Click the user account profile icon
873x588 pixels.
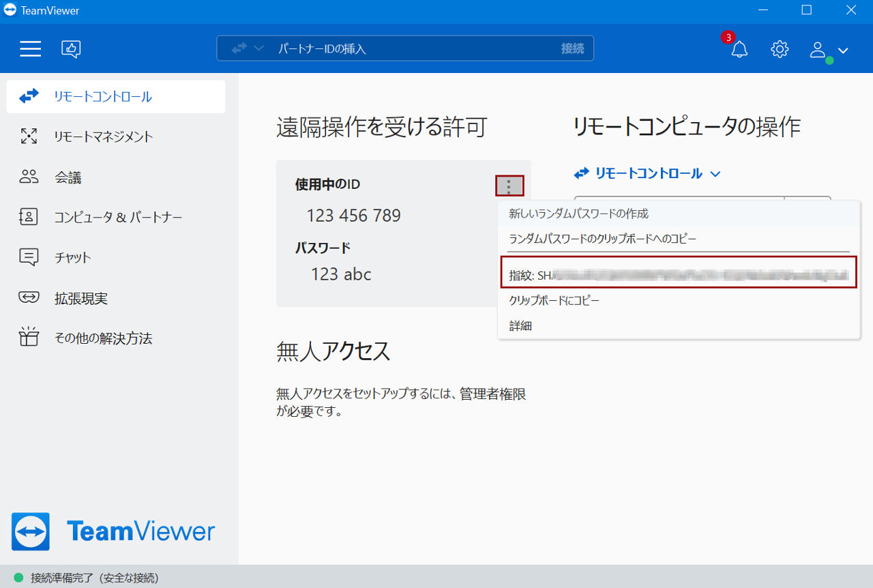click(x=818, y=49)
